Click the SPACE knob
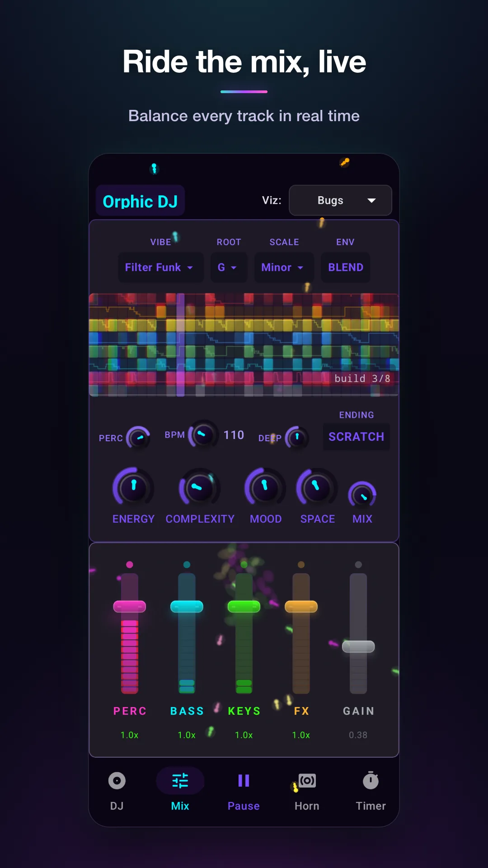488x868 pixels. point(317,488)
